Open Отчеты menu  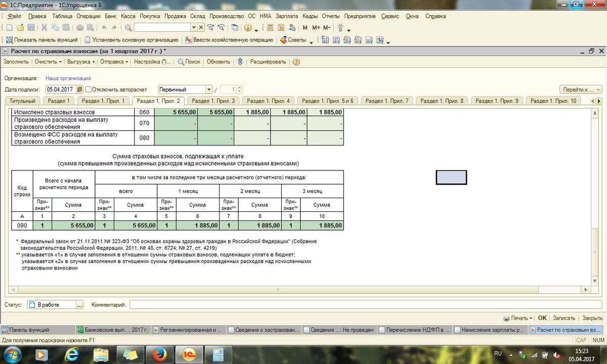pos(331,16)
